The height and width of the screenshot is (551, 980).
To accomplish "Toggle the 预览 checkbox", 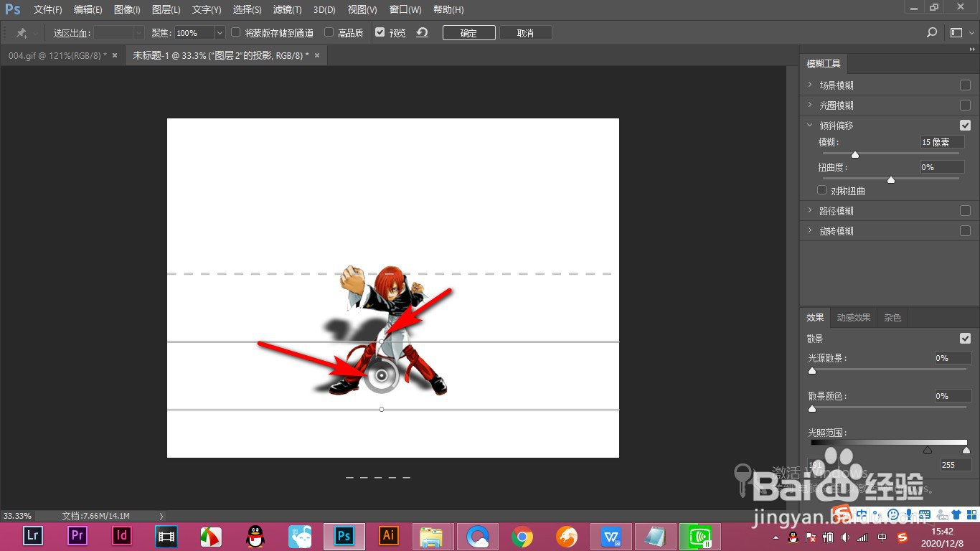I will 380,32.
